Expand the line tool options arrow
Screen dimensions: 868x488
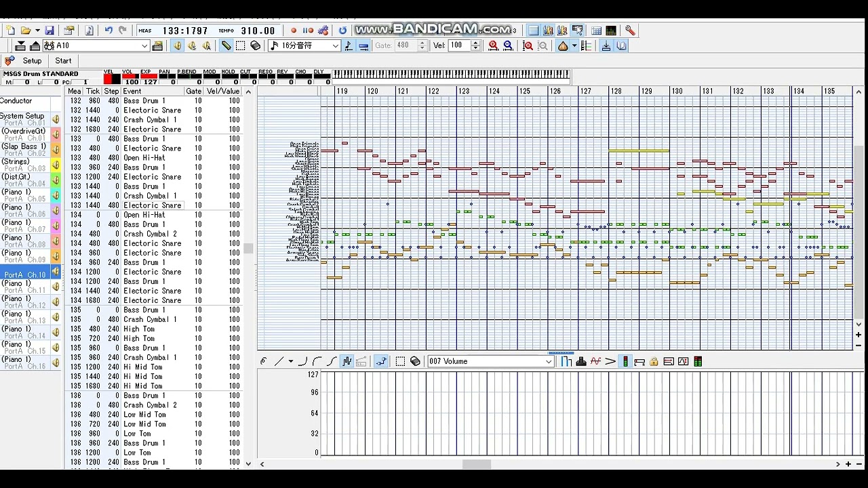click(290, 361)
